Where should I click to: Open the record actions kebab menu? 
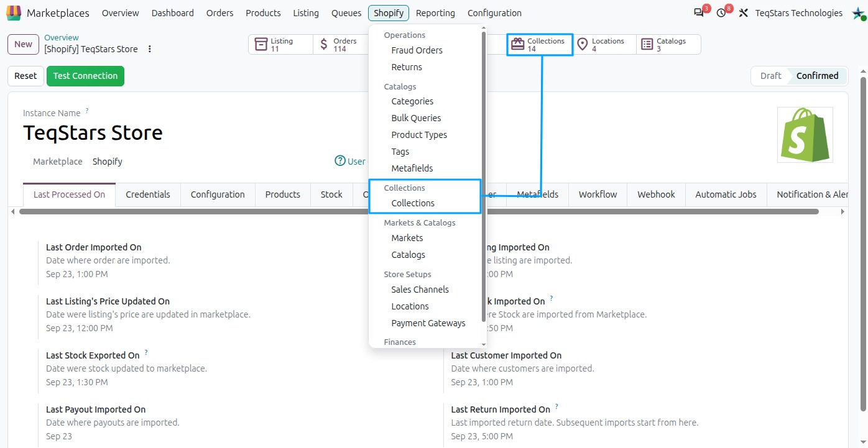coord(150,49)
